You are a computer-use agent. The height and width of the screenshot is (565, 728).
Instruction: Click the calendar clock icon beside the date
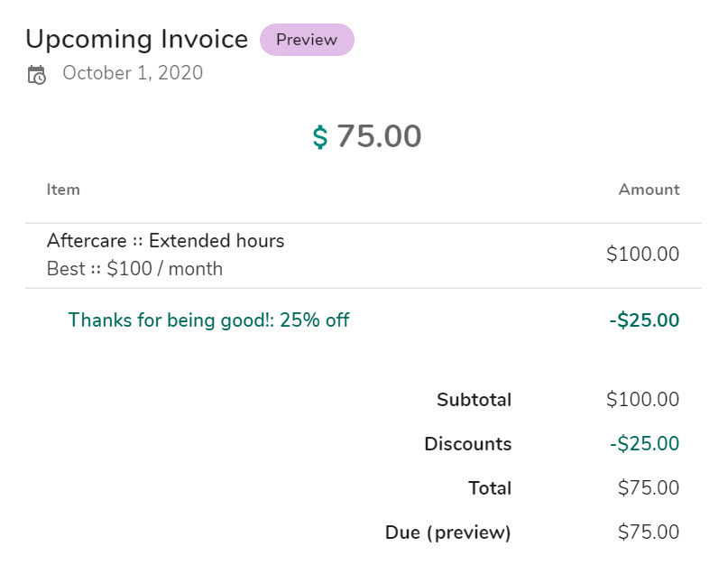pos(36,74)
